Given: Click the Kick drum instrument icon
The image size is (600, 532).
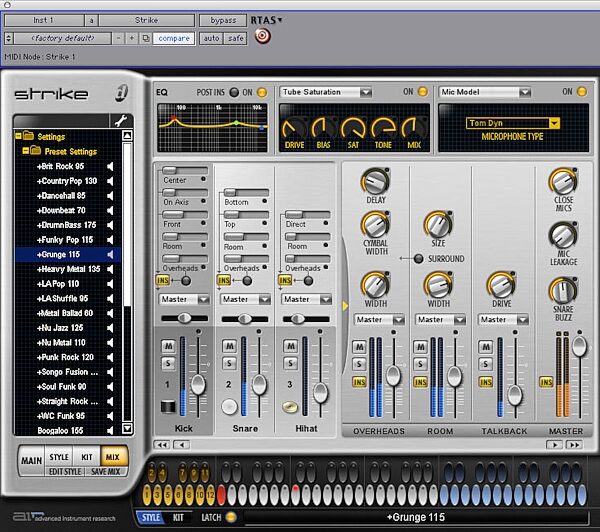Looking at the screenshot, I should [168, 406].
